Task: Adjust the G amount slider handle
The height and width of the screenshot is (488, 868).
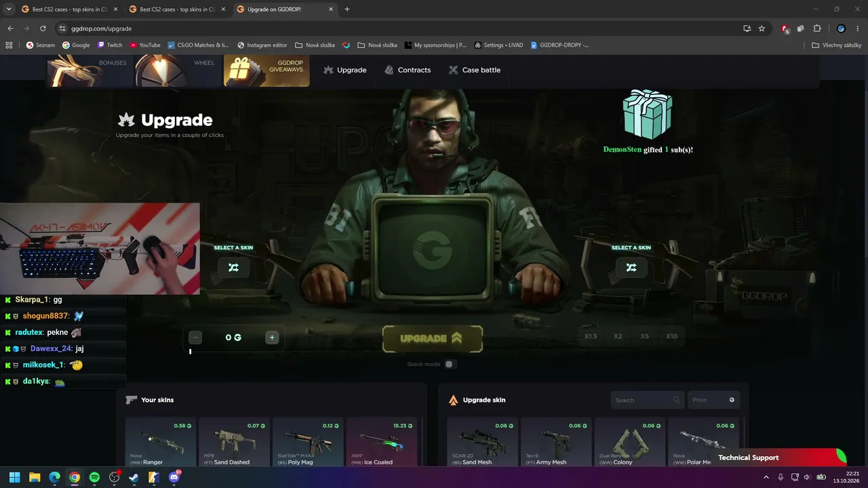Action: point(190,351)
